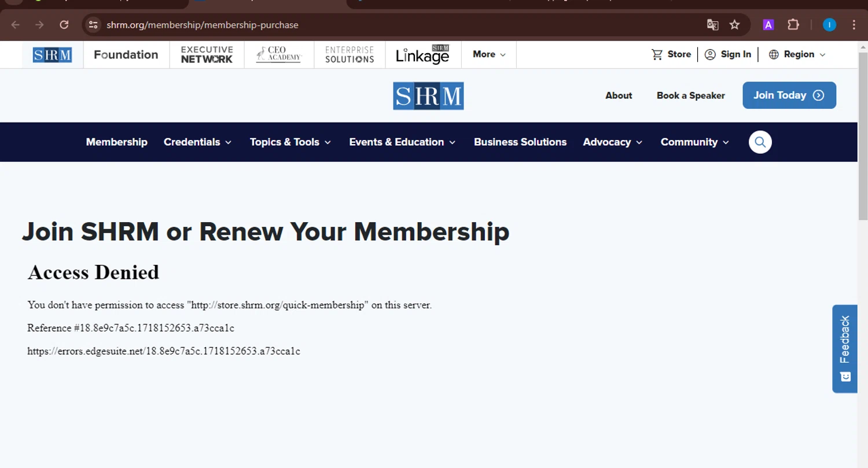Image resolution: width=868 pixels, height=468 pixels.
Task: Click the search magnifier icon in navigation
Action: pos(760,142)
